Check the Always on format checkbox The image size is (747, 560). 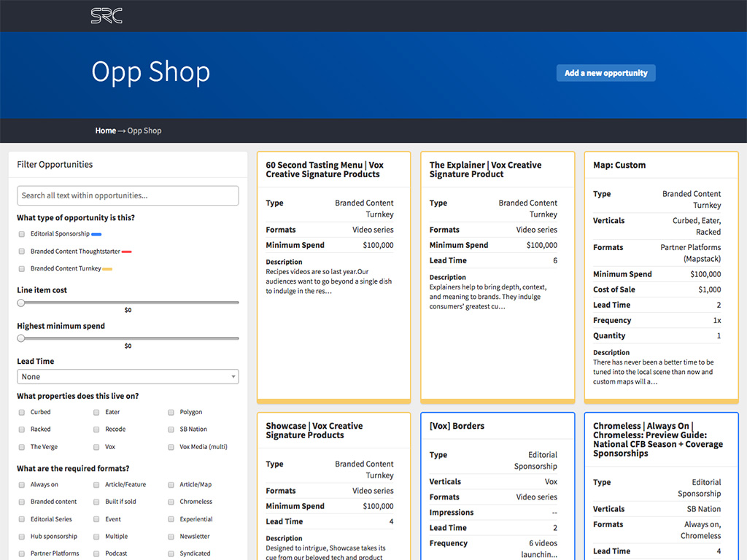21,485
